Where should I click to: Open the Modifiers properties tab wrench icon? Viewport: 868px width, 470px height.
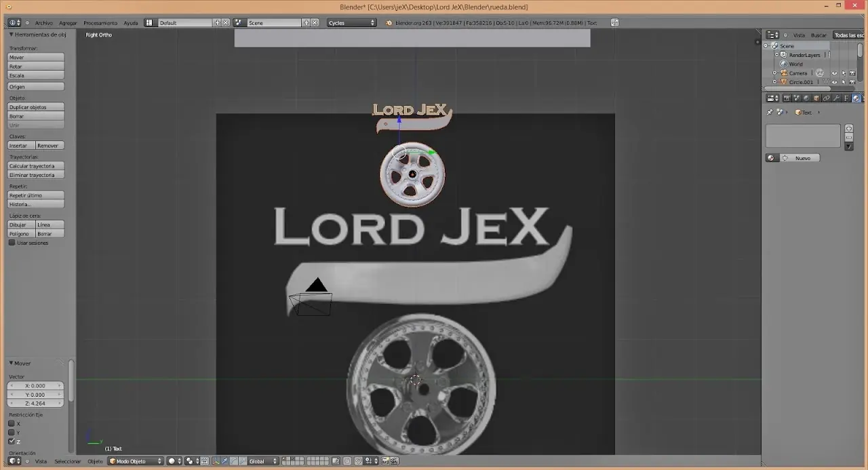836,98
